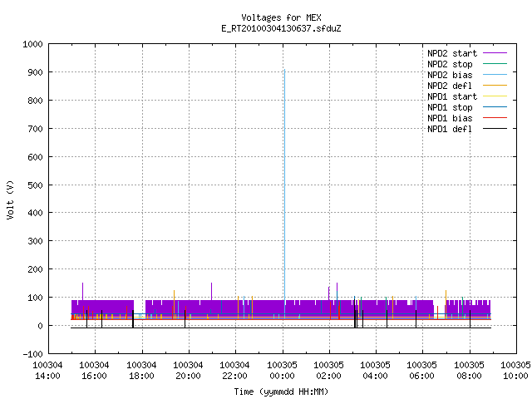Click the NPD1 bias red legend line
The width and height of the screenshot is (532, 399).
pos(495,118)
